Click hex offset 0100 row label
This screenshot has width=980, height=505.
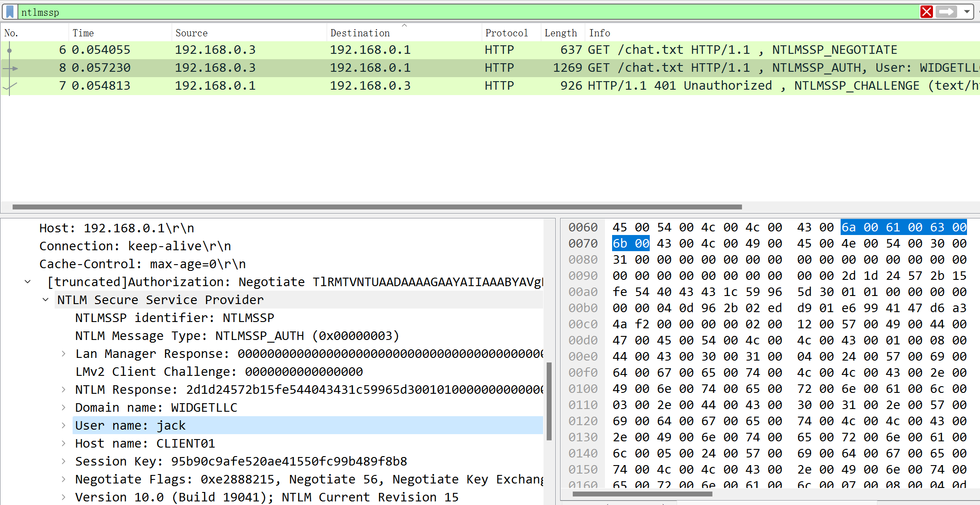pos(583,389)
